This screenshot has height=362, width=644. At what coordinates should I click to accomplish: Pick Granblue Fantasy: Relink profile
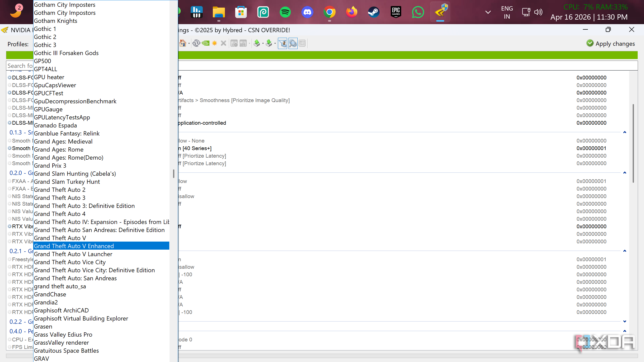coord(101,133)
